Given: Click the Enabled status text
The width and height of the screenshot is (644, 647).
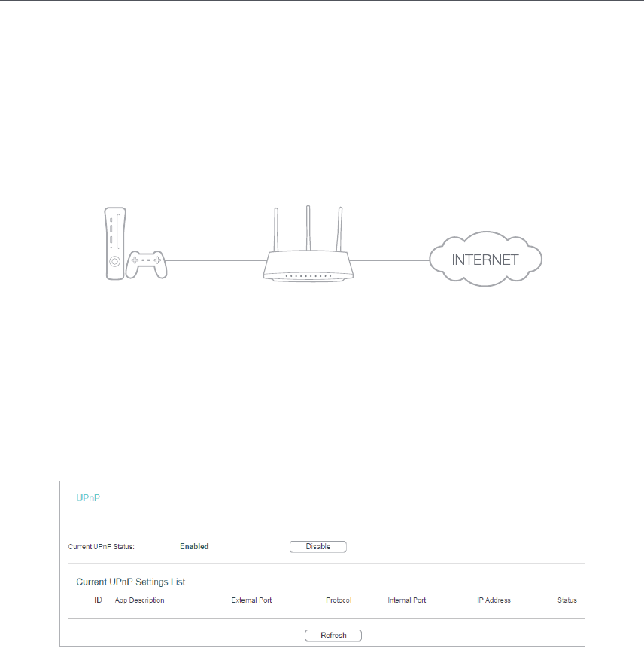Looking at the screenshot, I should coord(194,546).
